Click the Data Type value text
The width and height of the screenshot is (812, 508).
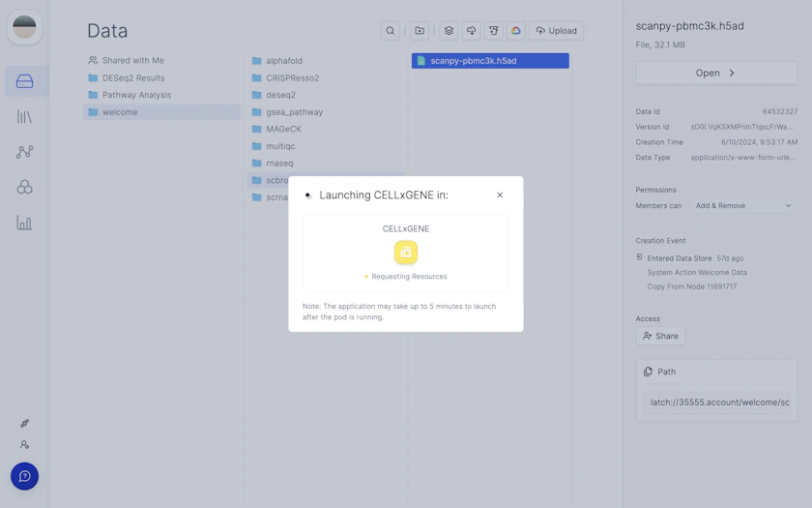point(742,158)
